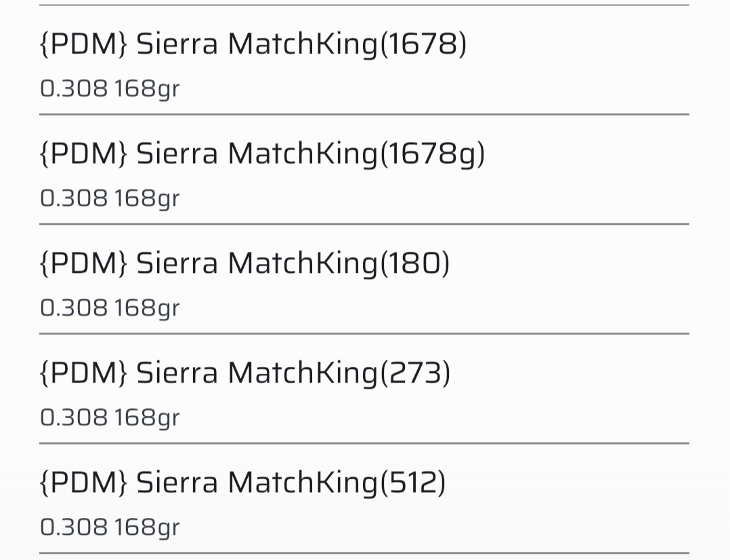Click the (1678) part number in the list

(x=423, y=45)
